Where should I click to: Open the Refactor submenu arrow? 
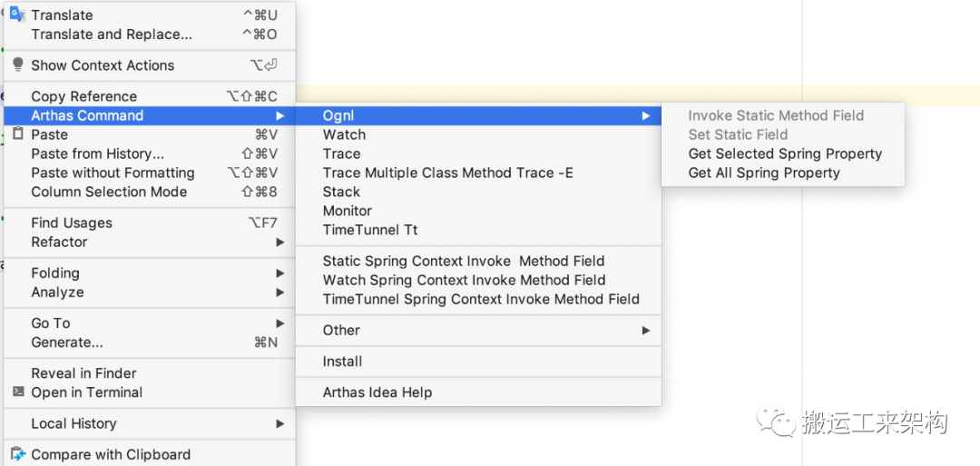[280, 243]
